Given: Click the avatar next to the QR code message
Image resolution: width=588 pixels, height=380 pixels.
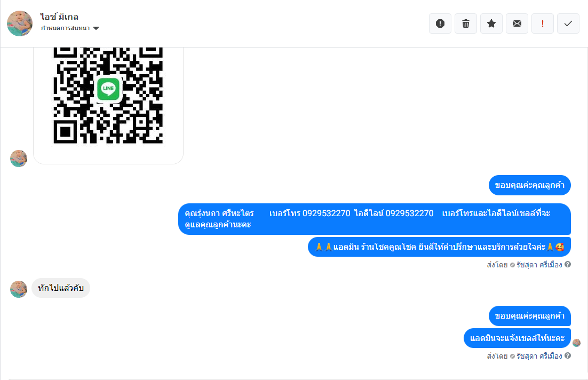Looking at the screenshot, I should tap(19, 159).
